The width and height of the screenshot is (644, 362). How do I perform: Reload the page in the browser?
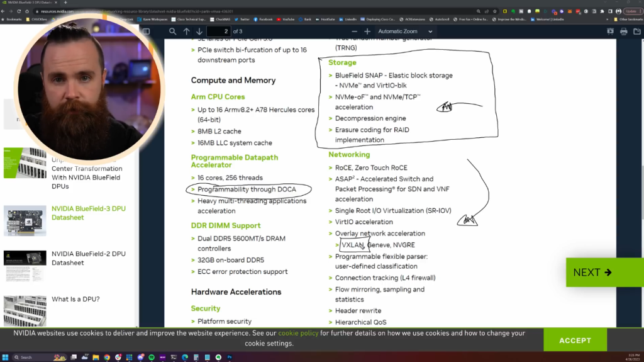19,11
